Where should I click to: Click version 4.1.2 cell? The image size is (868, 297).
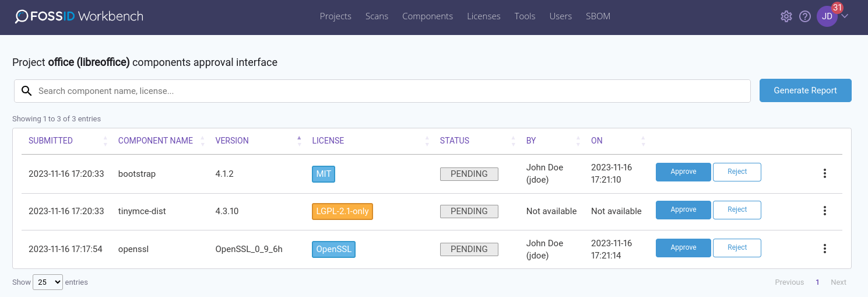tap(224, 174)
